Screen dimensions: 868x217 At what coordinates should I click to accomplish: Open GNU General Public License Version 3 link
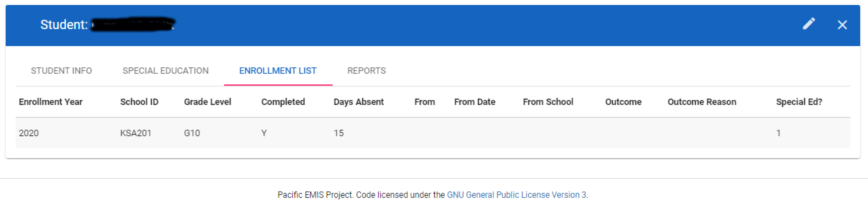coord(516,195)
